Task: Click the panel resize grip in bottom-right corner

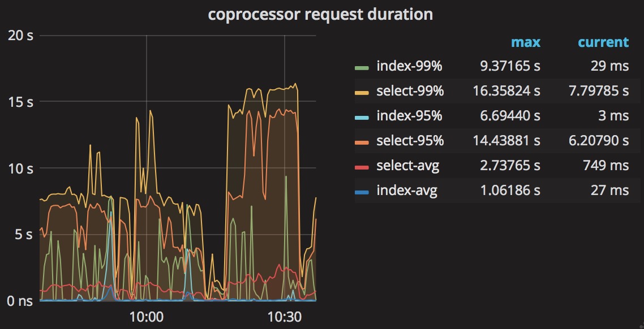Action: tap(639, 325)
